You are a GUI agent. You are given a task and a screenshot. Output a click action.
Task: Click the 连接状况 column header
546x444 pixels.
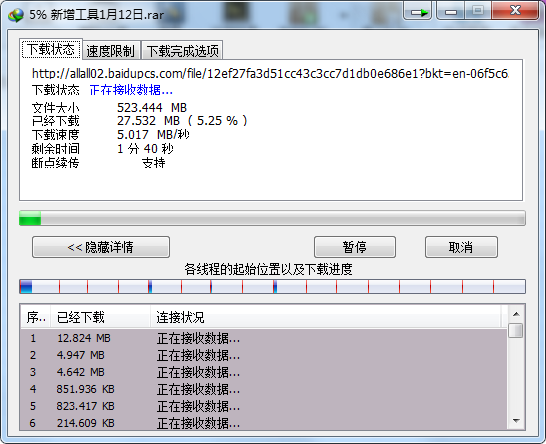tap(326, 317)
